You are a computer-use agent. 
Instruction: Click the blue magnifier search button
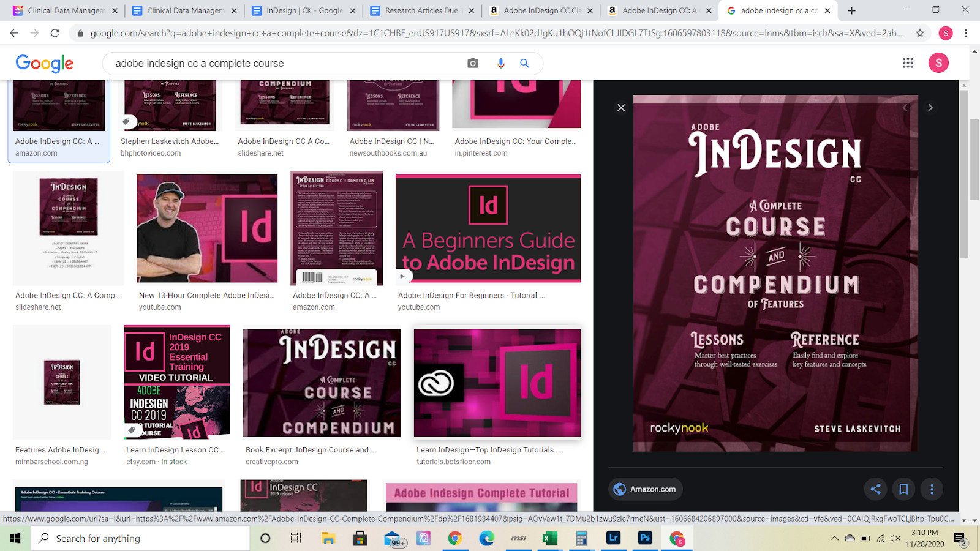525,63
